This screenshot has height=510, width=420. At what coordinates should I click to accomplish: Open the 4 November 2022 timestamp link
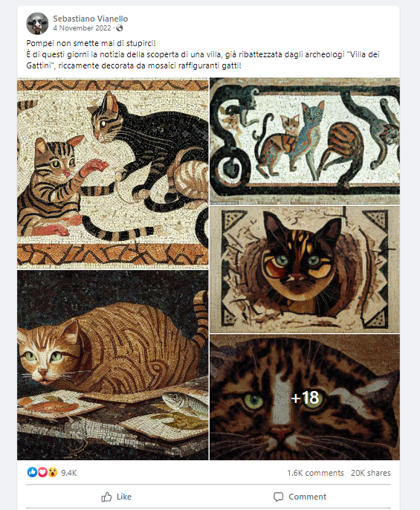click(83, 28)
